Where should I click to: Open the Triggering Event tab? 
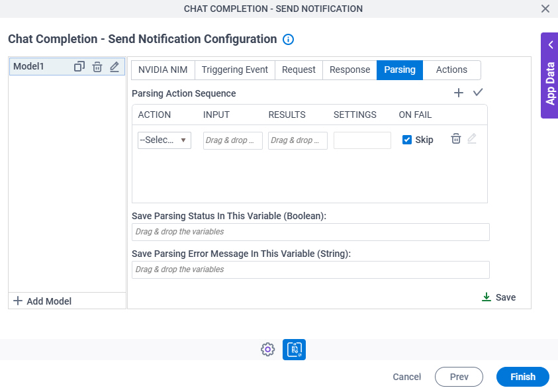pos(235,70)
